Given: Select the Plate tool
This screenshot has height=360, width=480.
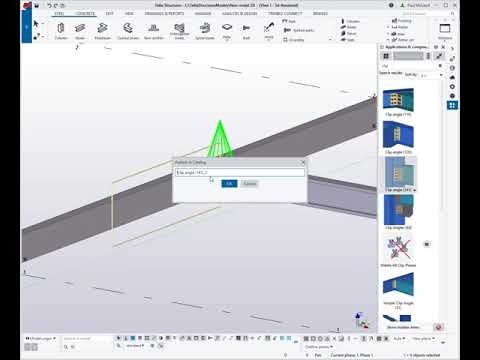Looking at the screenshot, I should pos(227,31).
